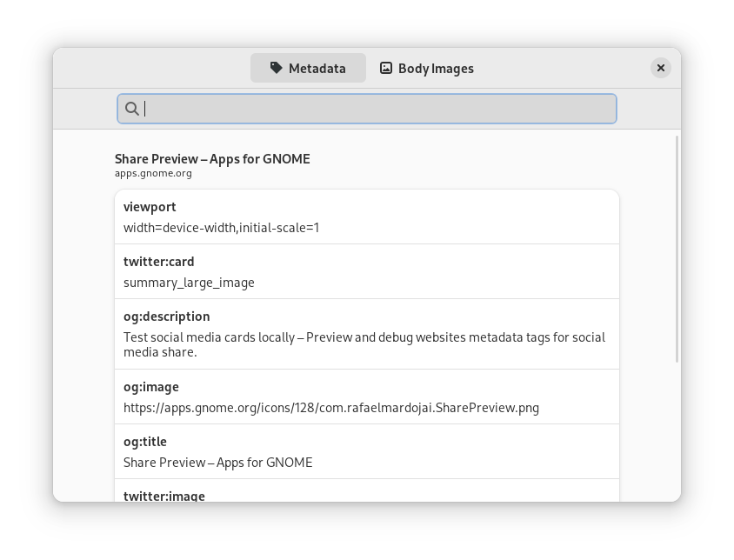Switch to the Metadata tab
This screenshot has width=734, height=560.
pos(308,69)
